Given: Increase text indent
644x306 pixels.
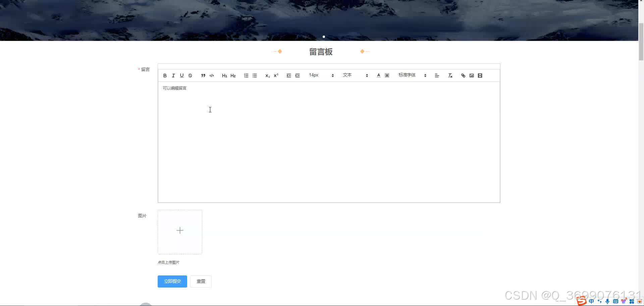Looking at the screenshot, I should [x=298, y=75].
